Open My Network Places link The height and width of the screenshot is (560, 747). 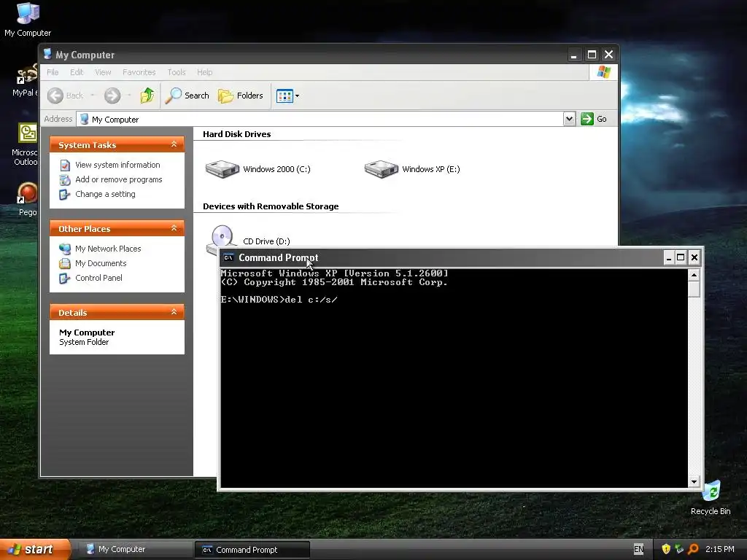click(108, 249)
